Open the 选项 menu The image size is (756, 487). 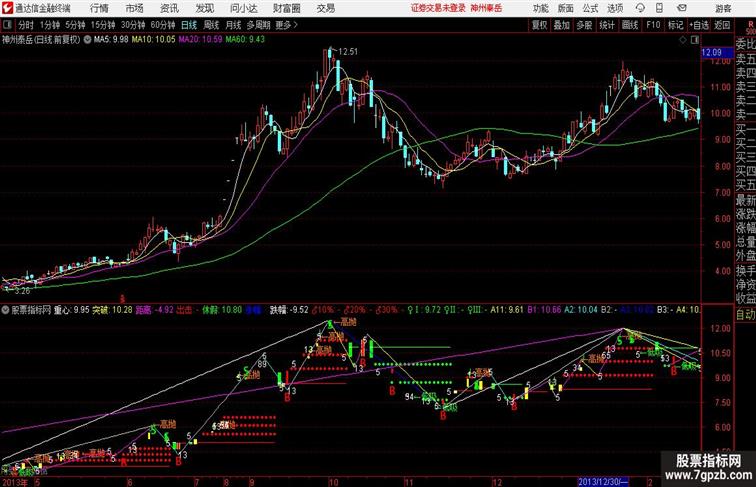pyautogui.click(x=615, y=8)
